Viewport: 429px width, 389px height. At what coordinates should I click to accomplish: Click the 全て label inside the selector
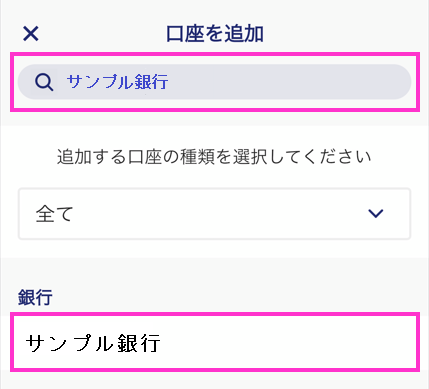pos(54,214)
